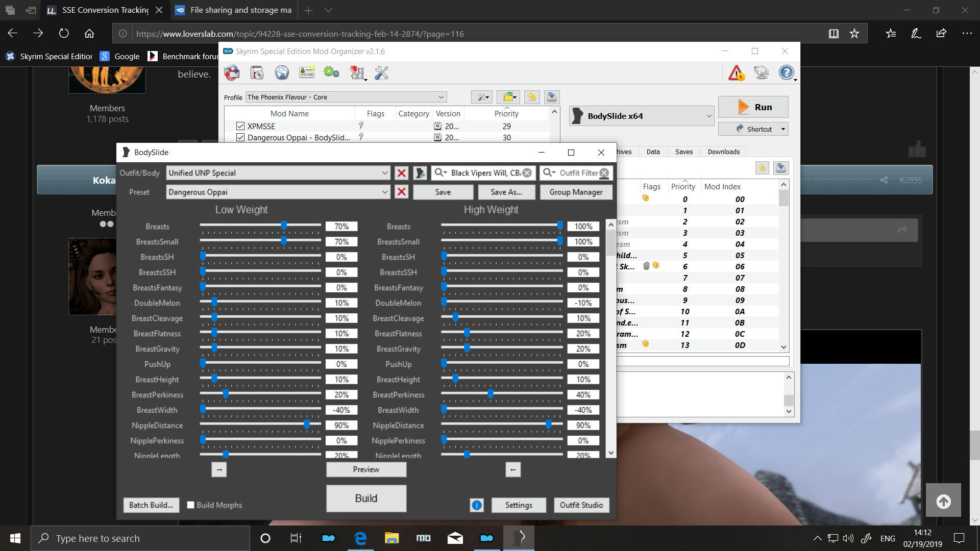Open Mod Organizer settings wrench icon
This screenshot has height=551, width=980.
tap(381, 73)
